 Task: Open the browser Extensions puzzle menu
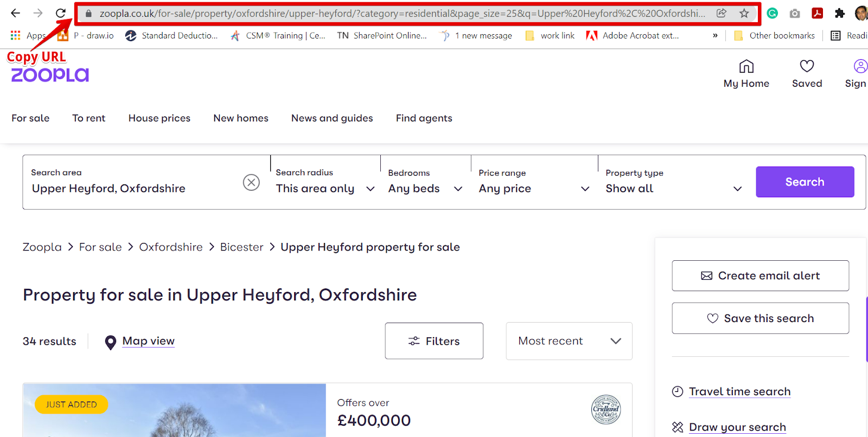(840, 13)
